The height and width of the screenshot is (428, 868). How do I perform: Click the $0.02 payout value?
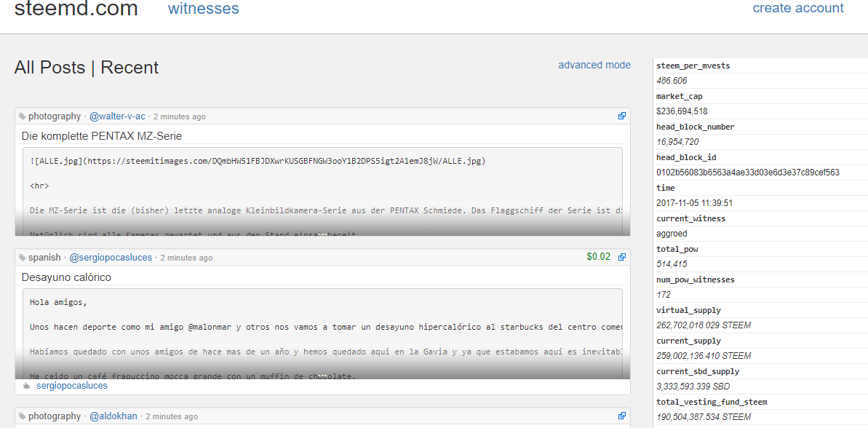pos(598,257)
